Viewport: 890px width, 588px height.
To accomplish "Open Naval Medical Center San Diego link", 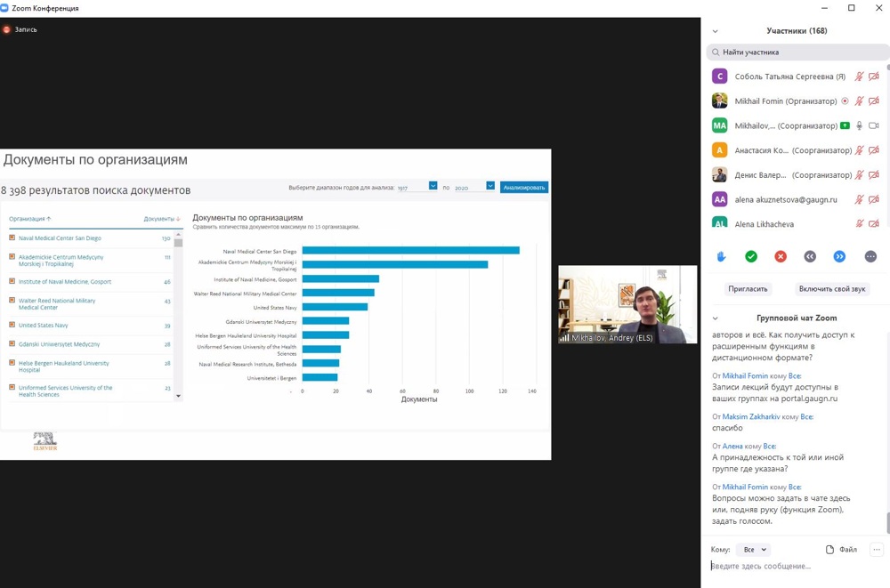I will tap(60, 238).
